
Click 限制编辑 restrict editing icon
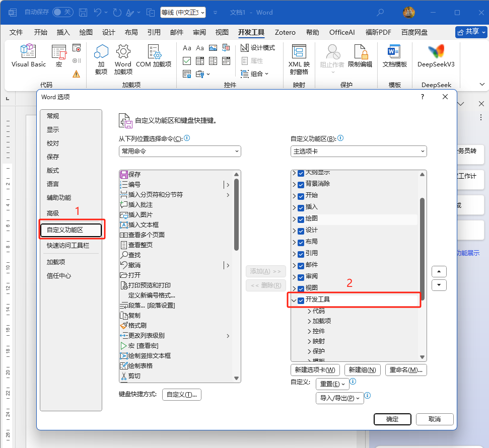tap(360, 55)
